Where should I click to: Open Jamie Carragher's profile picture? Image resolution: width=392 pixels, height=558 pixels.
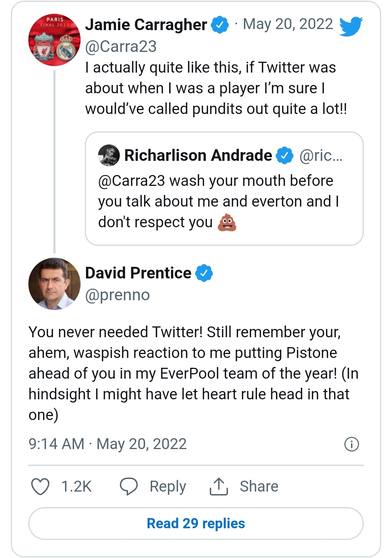pyautogui.click(x=54, y=40)
